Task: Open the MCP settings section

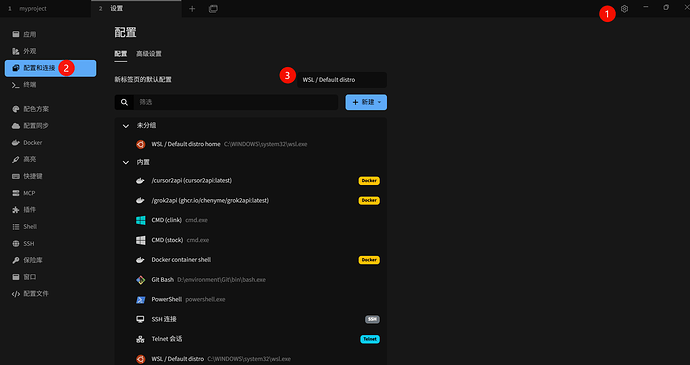Action: [51, 193]
